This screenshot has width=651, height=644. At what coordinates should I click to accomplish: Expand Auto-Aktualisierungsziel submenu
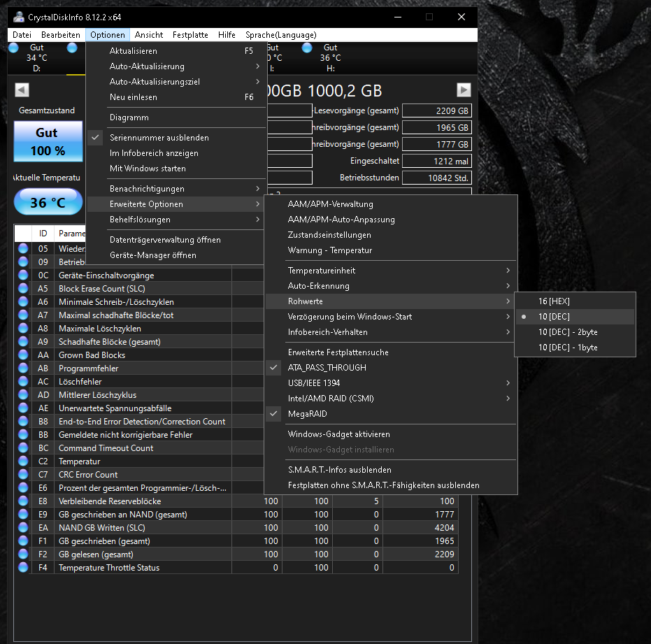click(x=176, y=81)
